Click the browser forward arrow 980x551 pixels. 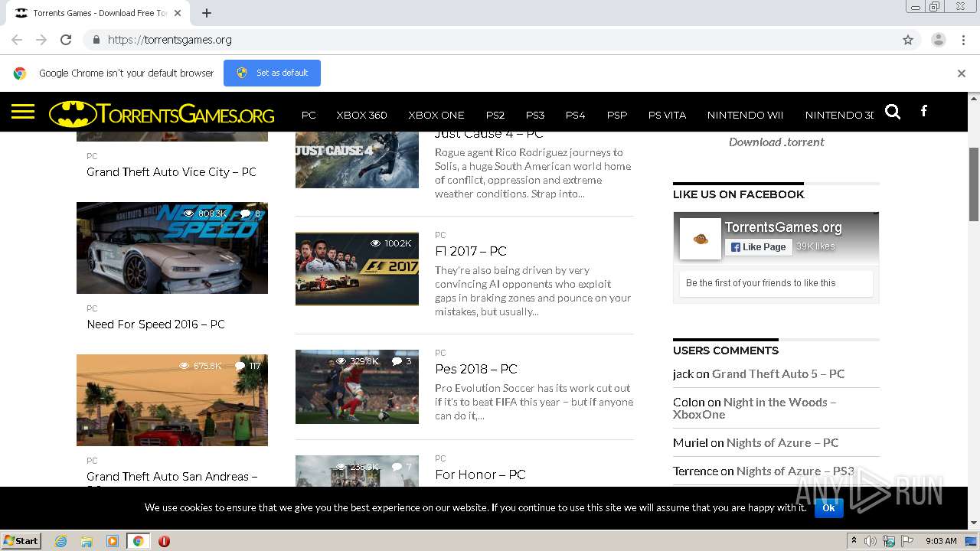coord(41,40)
